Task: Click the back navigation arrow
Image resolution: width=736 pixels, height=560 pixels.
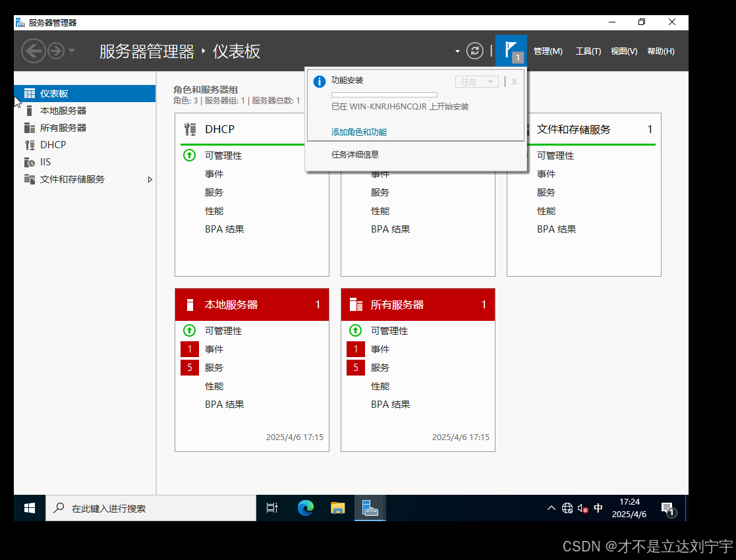Action: pyautogui.click(x=34, y=51)
